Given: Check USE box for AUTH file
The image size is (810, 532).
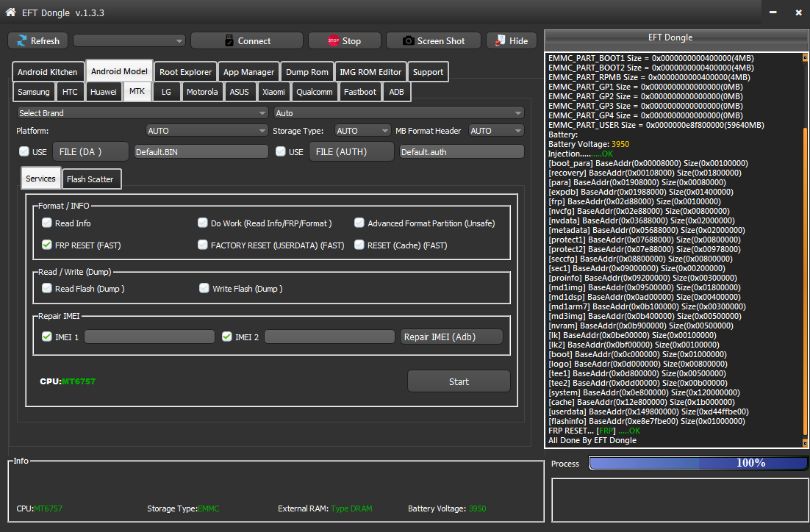Looking at the screenshot, I should [x=281, y=151].
